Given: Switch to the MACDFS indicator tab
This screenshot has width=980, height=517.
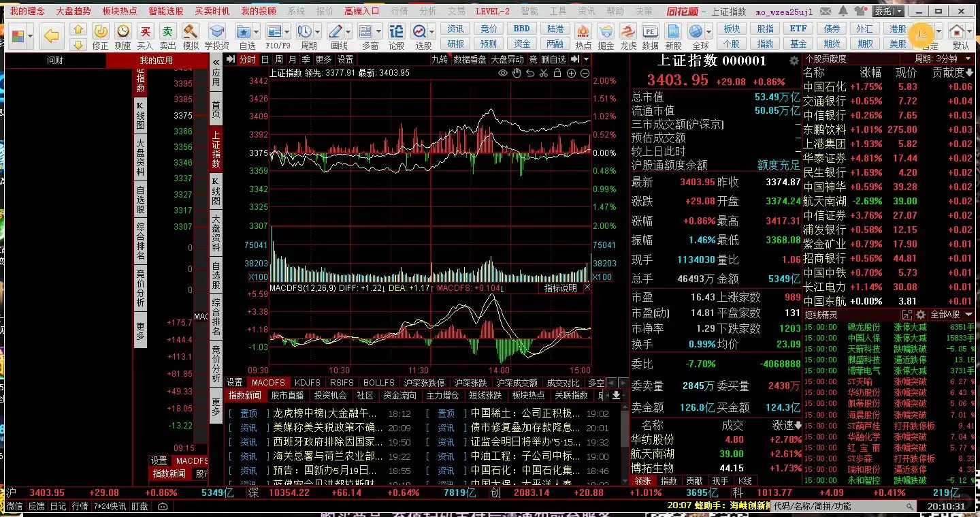Looking at the screenshot, I should point(268,382).
